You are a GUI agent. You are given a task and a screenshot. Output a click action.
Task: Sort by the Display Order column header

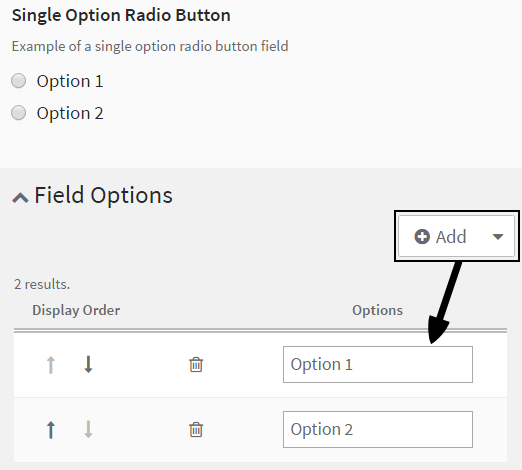[76, 310]
